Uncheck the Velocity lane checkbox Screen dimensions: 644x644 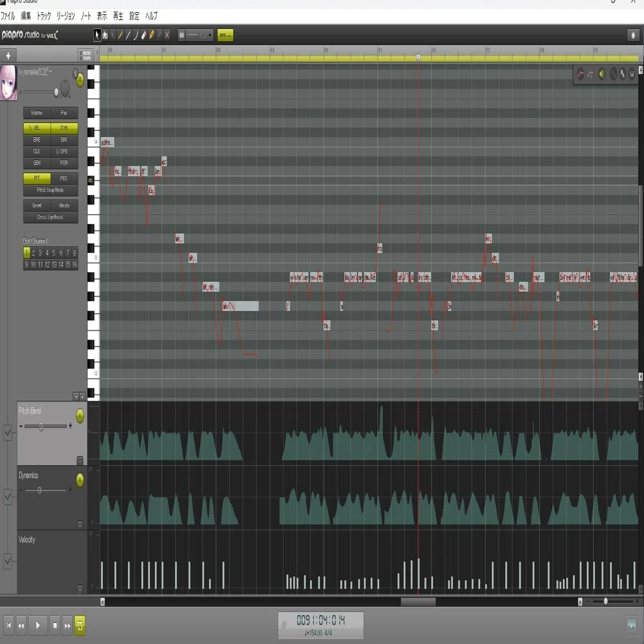8,561
